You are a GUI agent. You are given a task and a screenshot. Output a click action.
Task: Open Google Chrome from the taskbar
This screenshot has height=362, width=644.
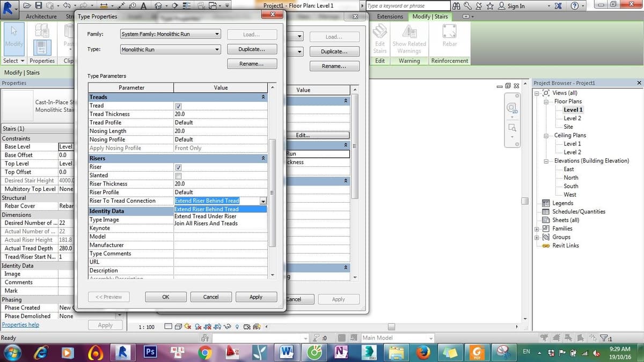click(x=204, y=352)
